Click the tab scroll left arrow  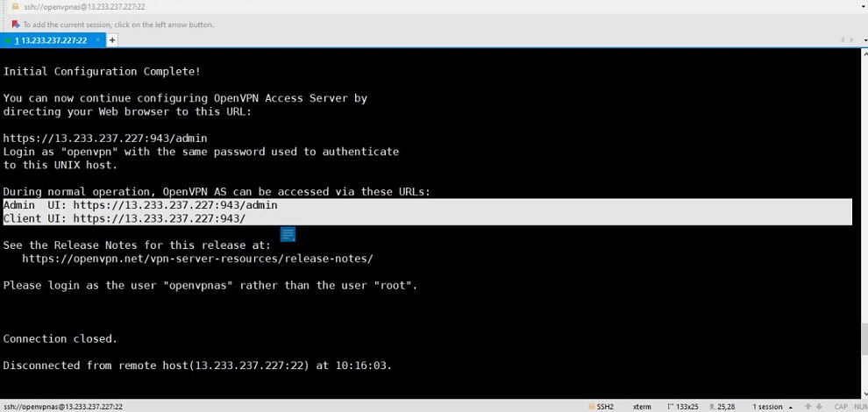843,40
